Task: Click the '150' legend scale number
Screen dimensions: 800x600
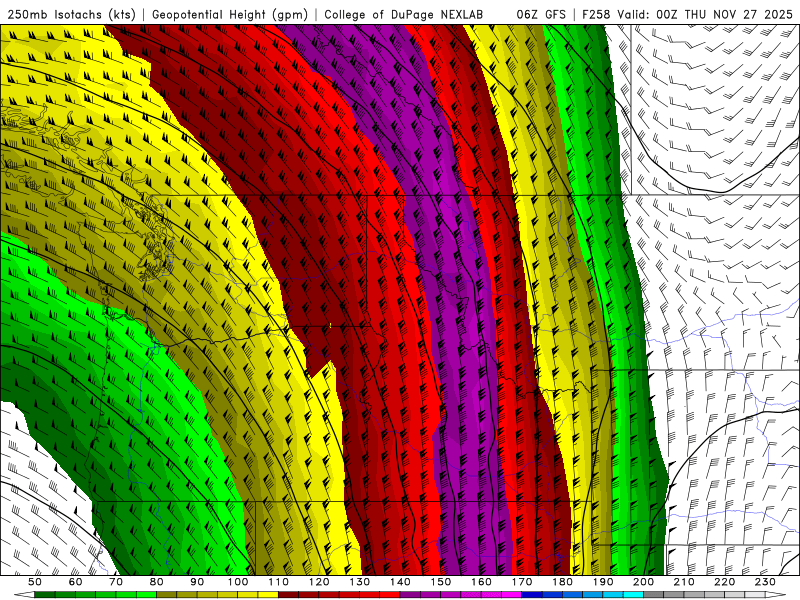Action: [441, 582]
